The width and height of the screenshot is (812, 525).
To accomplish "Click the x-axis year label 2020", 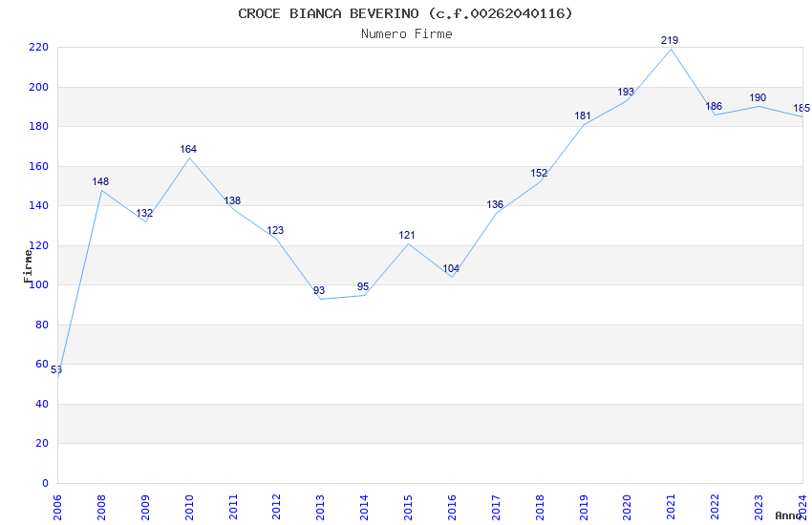I will pos(627,506).
